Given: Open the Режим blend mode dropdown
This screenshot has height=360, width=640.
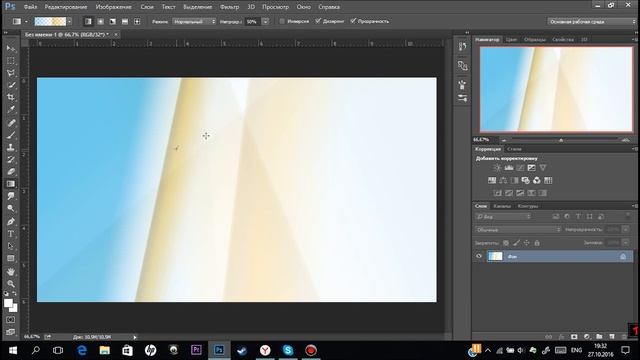Looking at the screenshot, I should (194, 21).
